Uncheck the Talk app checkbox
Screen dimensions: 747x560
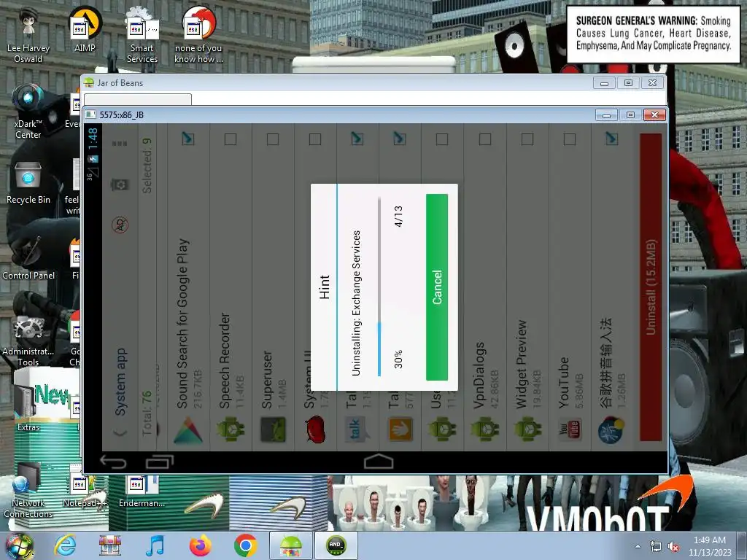point(357,139)
